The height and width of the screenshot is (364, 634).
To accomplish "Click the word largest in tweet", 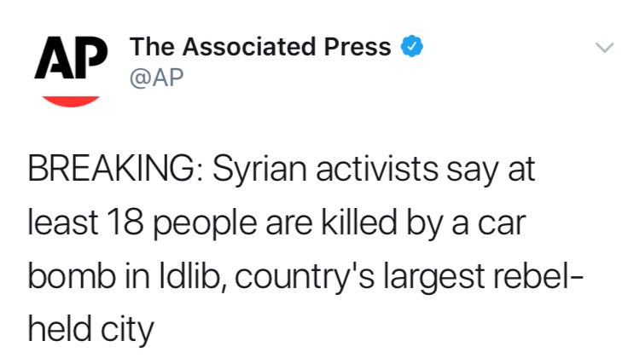I will click(x=433, y=278).
